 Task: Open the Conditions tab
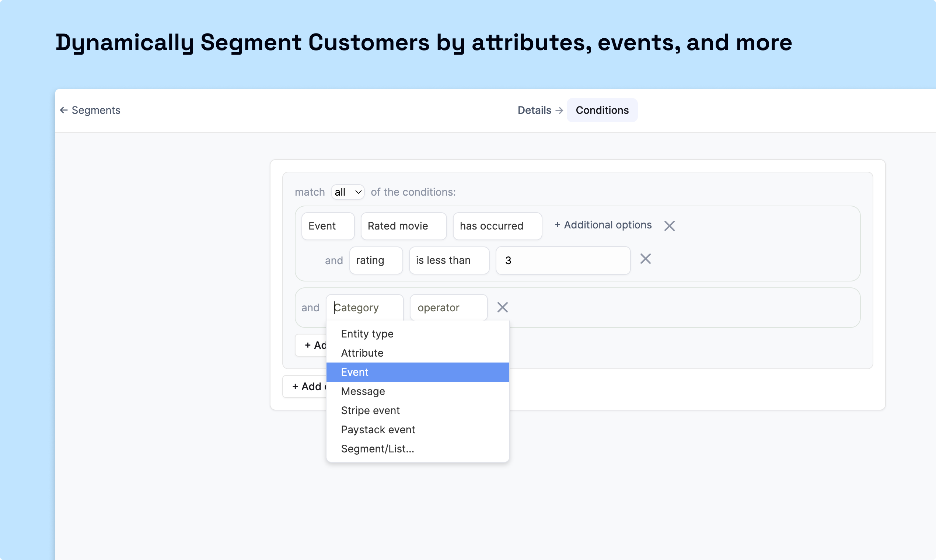(x=602, y=110)
